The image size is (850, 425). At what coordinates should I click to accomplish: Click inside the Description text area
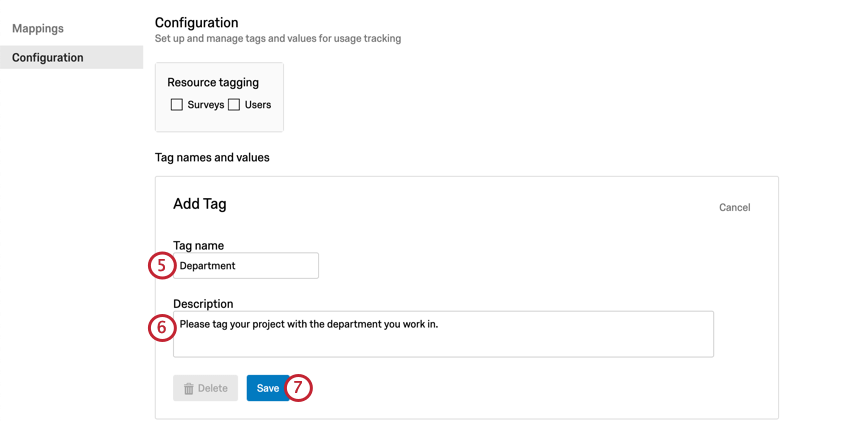click(443, 334)
